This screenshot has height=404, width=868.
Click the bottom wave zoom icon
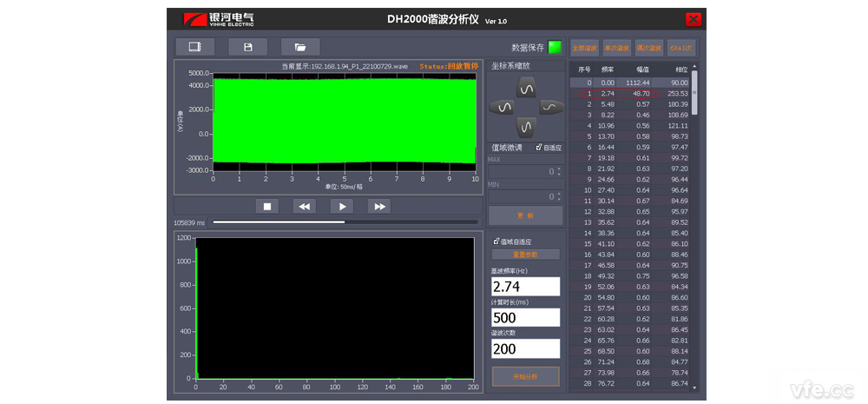[525, 127]
